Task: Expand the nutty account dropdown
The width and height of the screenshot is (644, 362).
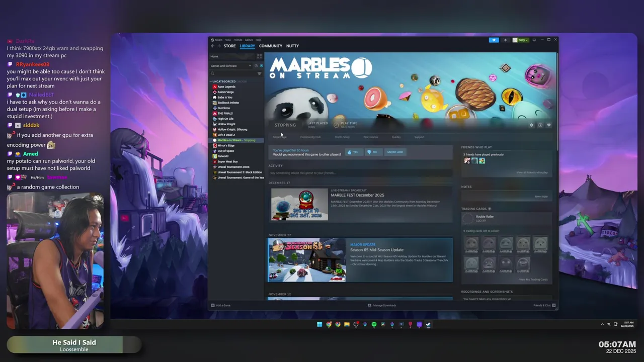Action: [x=521, y=40]
